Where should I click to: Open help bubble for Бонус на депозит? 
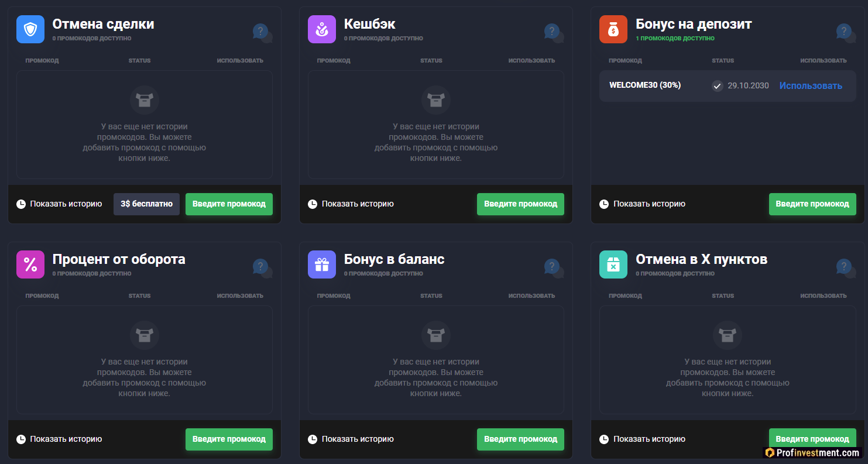pos(844,32)
